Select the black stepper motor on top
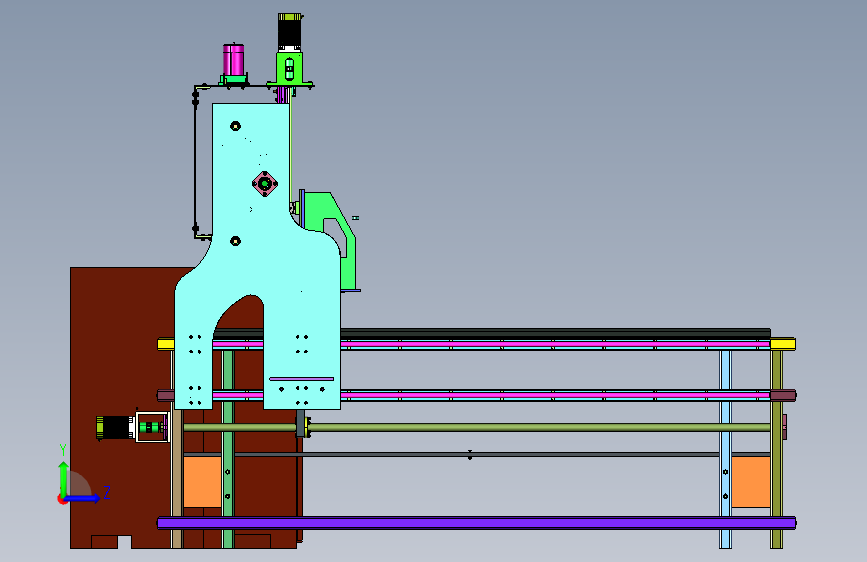Image resolution: width=867 pixels, height=562 pixels. point(289,32)
